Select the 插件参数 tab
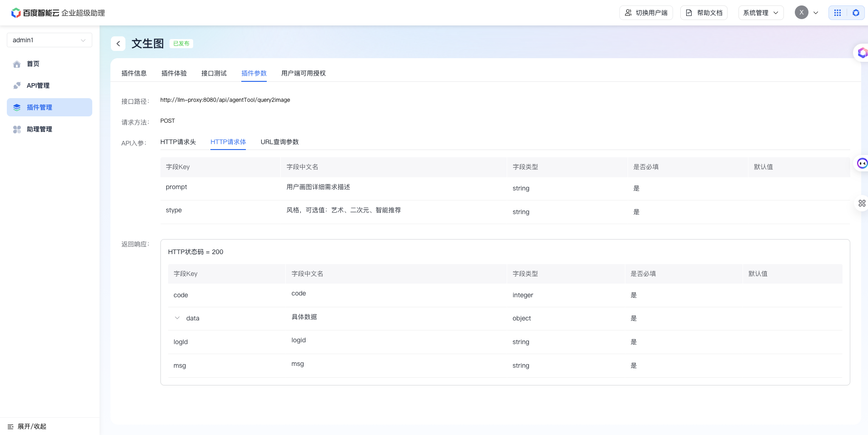Image resolution: width=868 pixels, height=435 pixels. 254,73
